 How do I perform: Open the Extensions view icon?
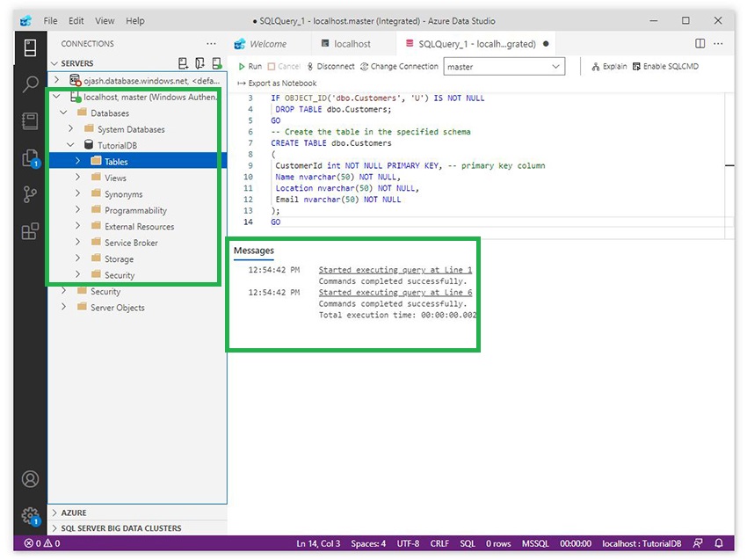pos(31,231)
